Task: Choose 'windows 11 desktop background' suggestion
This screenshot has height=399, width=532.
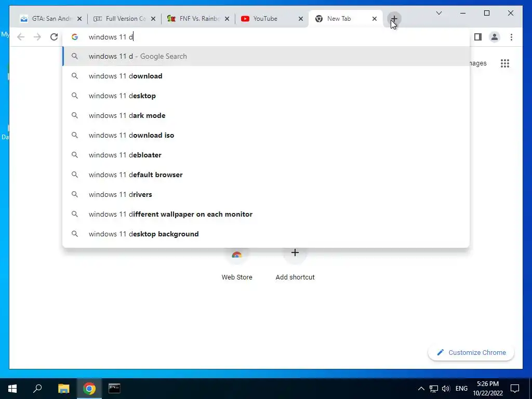Action: [x=267, y=234]
